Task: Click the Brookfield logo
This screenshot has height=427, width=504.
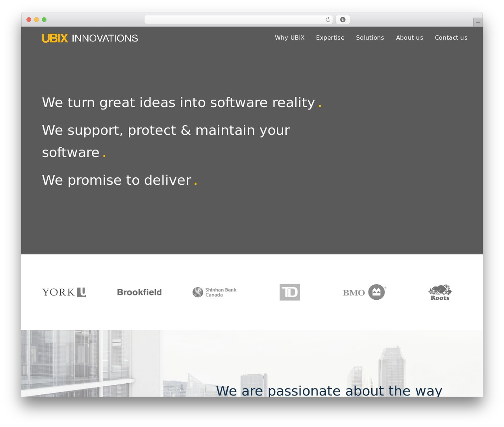Action: pyautogui.click(x=139, y=292)
